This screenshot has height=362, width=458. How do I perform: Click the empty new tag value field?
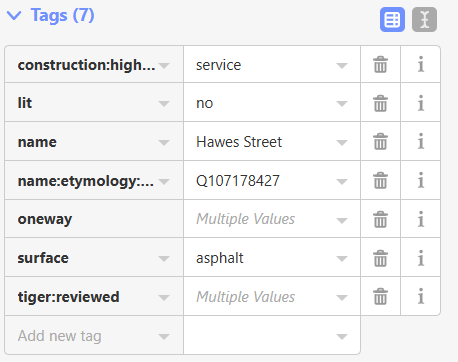(272, 335)
